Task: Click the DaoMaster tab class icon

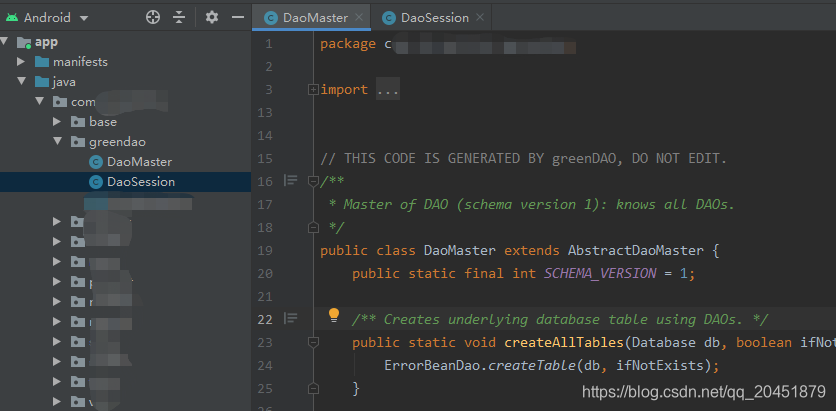Action: point(271,18)
